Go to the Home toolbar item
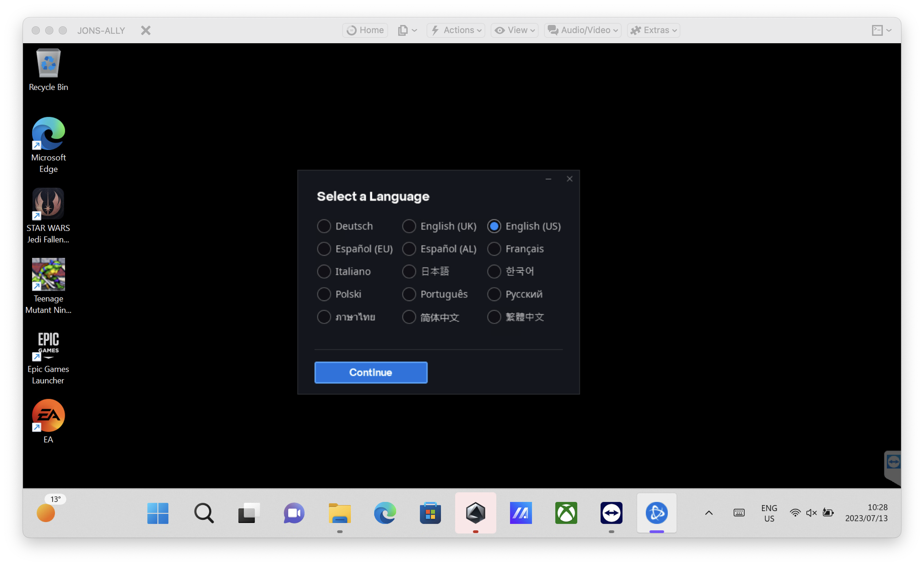The height and width of the screenshot is (566, 924). point(365,30)
